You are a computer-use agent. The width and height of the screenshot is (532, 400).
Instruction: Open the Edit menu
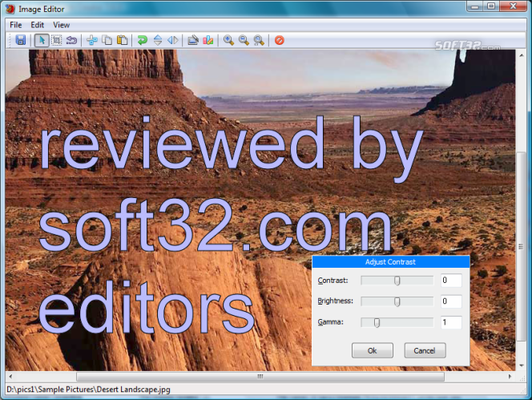[38, 25]
